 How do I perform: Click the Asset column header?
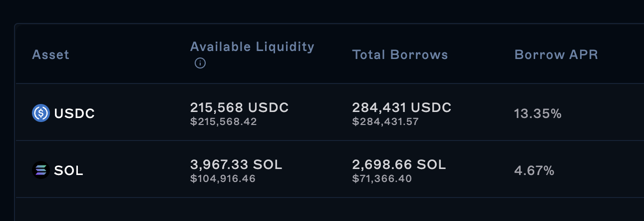click(50, 54)
